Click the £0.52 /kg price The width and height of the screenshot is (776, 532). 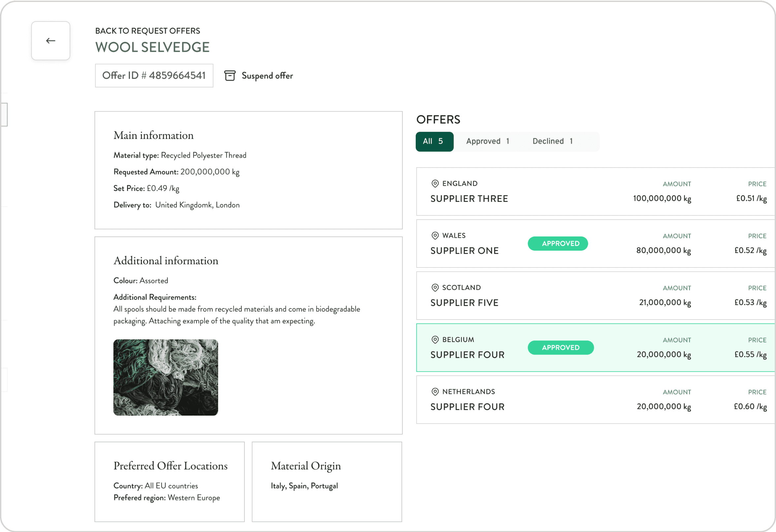751,251
